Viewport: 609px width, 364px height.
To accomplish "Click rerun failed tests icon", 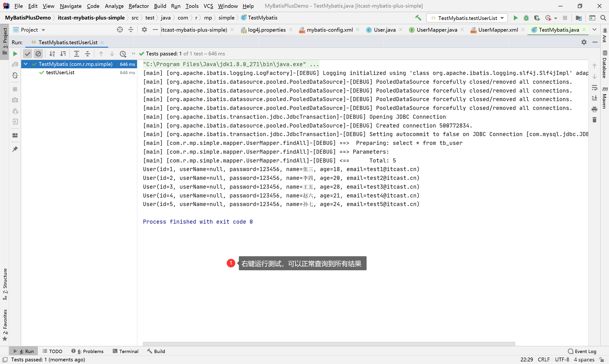I will [x=15, y=64].
